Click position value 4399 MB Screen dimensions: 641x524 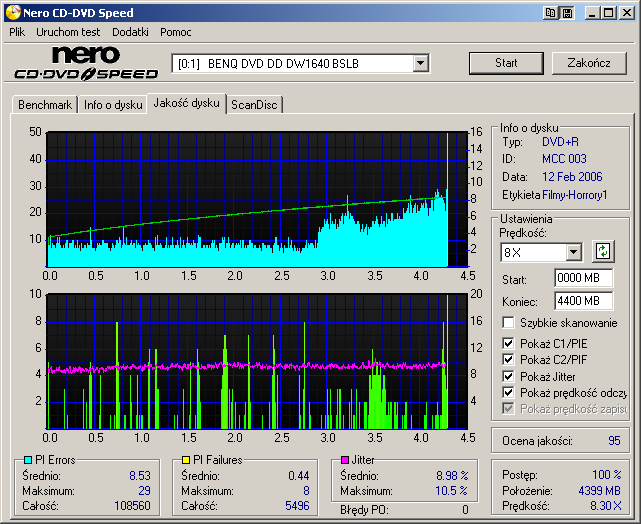pyautogui.click(x=600, y=490)
